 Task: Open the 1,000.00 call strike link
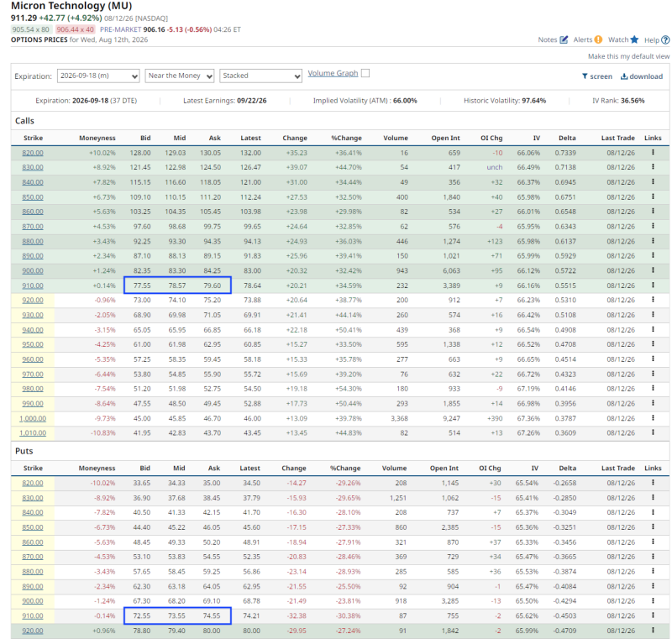click(33, 418)
